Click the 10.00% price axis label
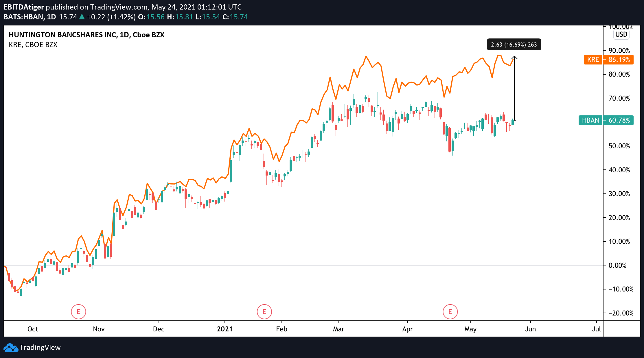Image resolution: width=644 pixels, height=358 pixels. click(619, 241)
